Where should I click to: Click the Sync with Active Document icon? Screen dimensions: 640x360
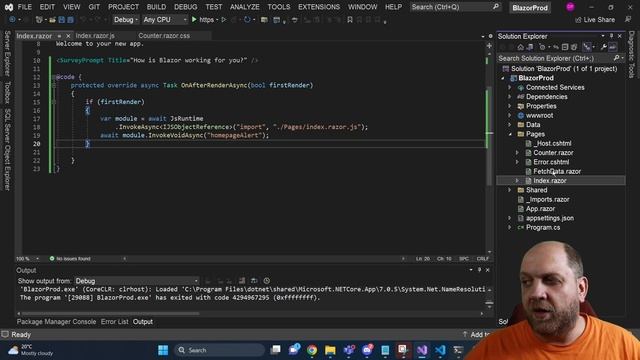tap(556, 47)
